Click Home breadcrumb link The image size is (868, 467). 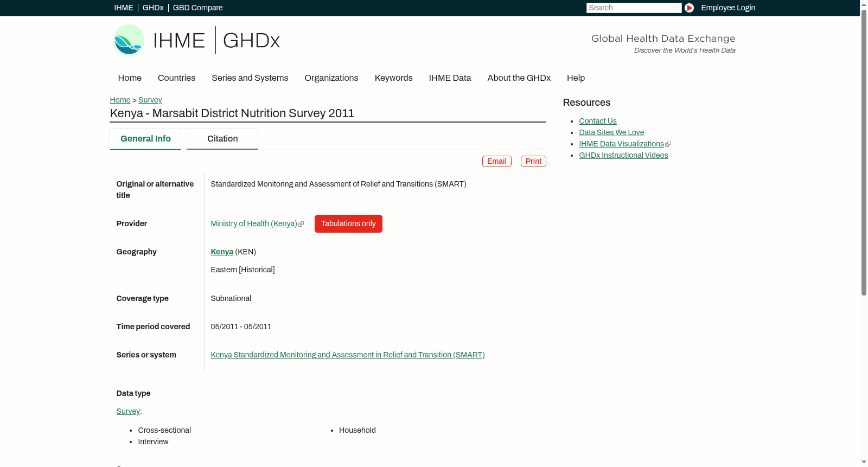(120, 100)
